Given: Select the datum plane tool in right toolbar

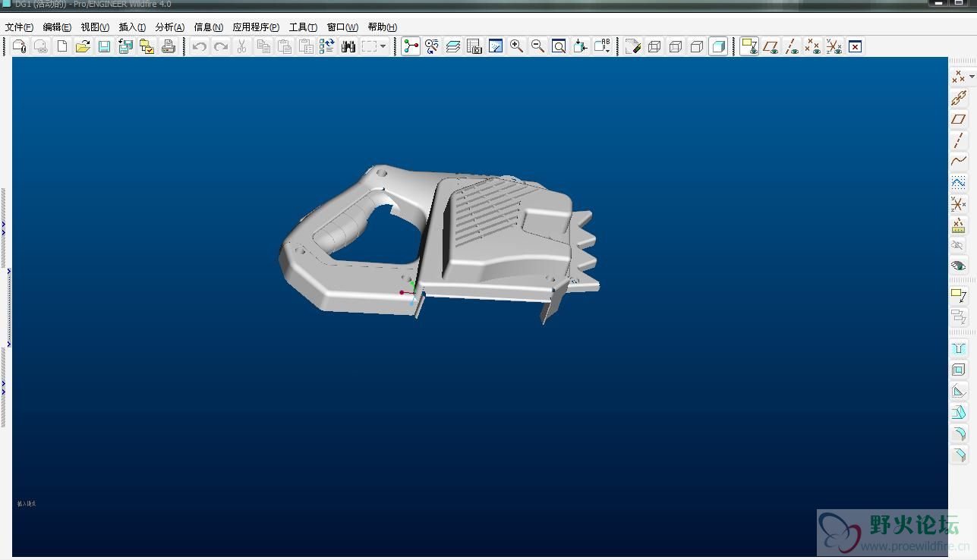Looking at the screenshot, I should click(x=958, y=119).
